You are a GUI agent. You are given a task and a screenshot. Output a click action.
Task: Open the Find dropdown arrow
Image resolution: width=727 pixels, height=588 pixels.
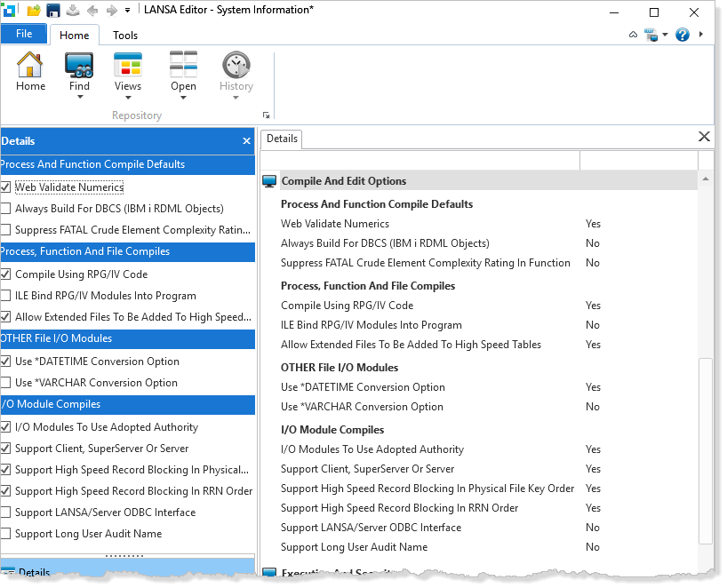pos(79,98)
